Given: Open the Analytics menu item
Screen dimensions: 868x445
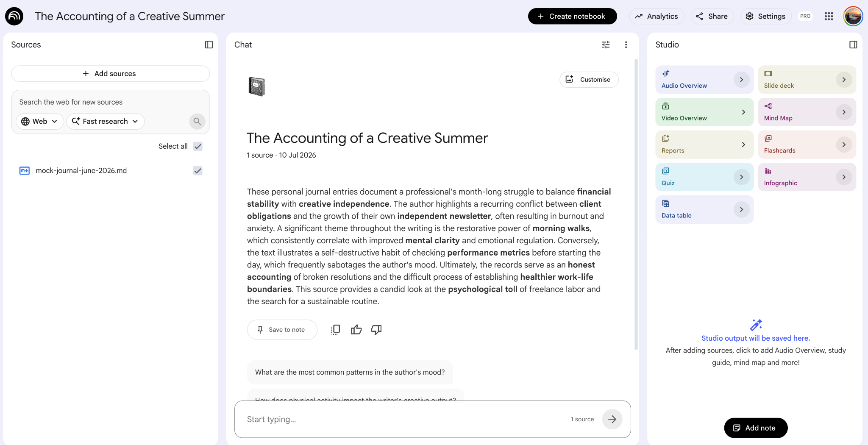Looking at the screenshot, I should pyautogui.click(x=657, y=16).
